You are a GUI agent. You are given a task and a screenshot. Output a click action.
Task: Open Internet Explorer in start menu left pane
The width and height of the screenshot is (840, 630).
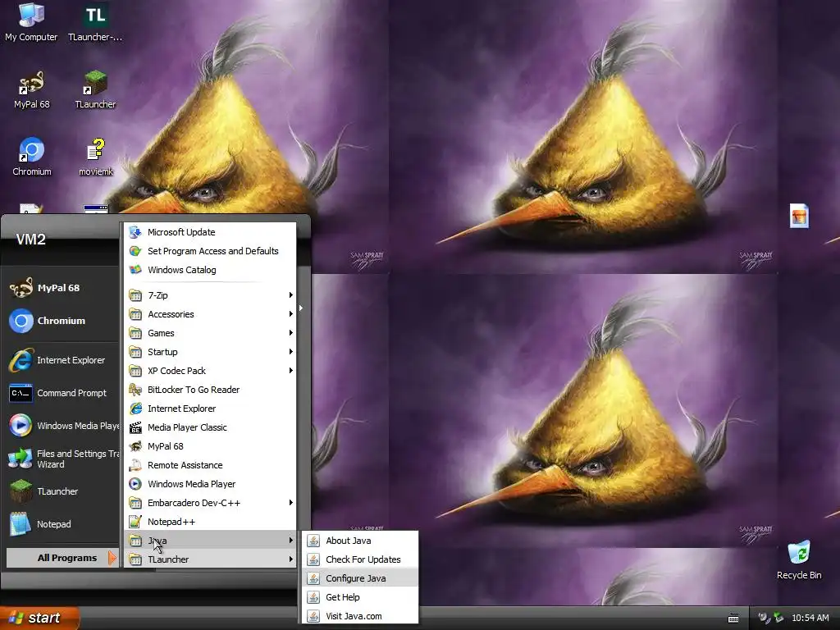coord(62,361)
